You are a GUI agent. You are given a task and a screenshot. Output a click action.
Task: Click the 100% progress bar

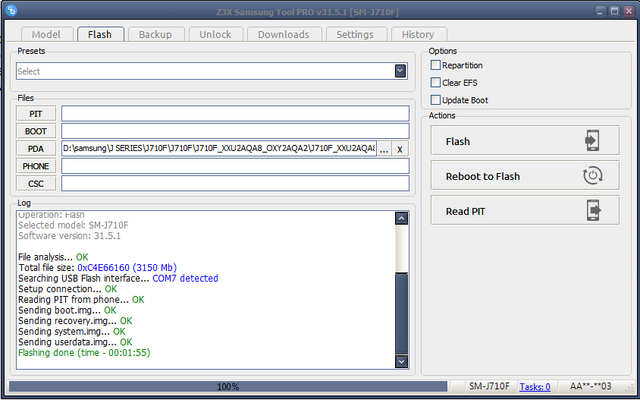[228, 387]
